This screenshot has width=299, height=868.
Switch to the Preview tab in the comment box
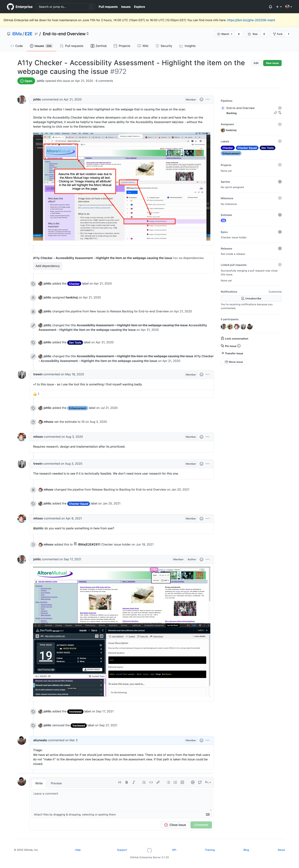click(56, 783)
